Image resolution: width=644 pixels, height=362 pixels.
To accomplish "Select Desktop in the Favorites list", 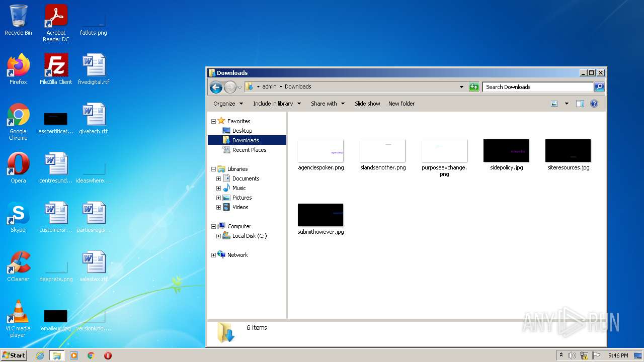I will click(x=242, y=131).
